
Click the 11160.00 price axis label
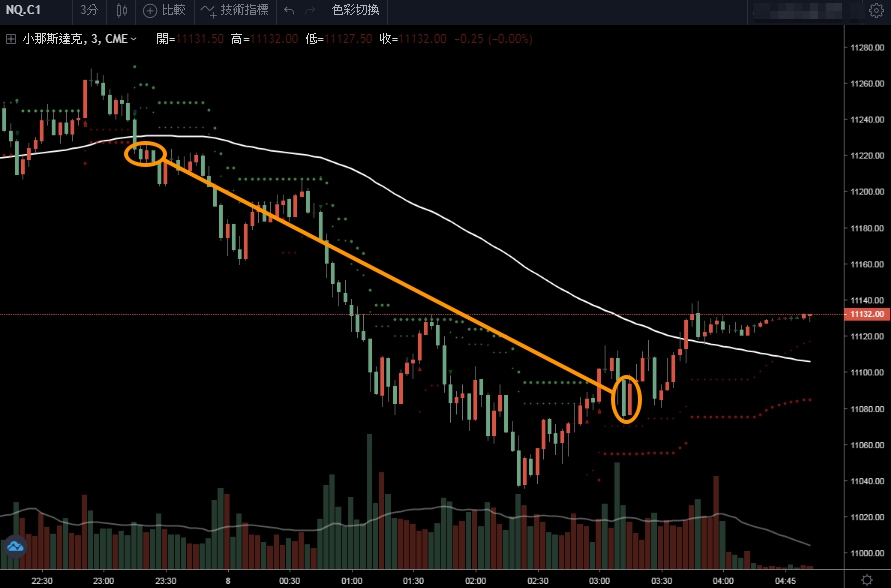point(867,264)
